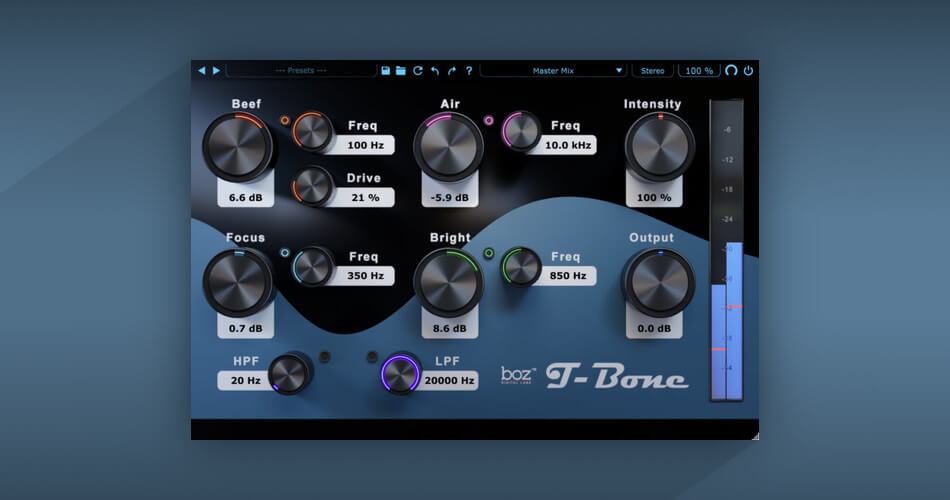The image size is (950, 500).
Task: Click the 10.0 kHz Air frequency field
Action: (568, 145)
